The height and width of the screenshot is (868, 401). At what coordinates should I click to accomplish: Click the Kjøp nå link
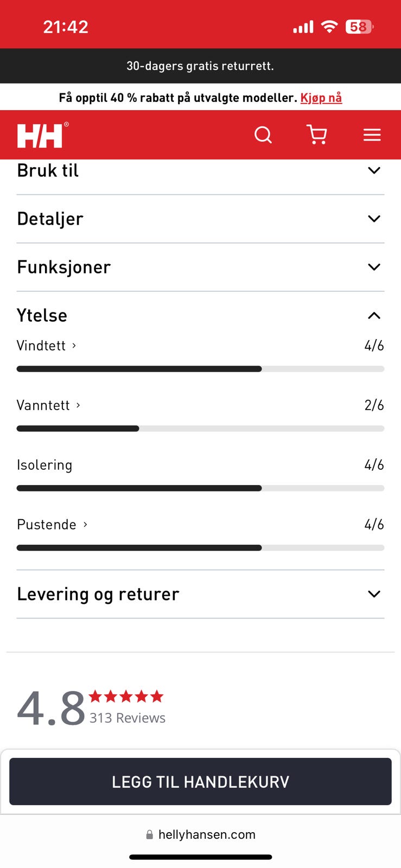point(321,98)
